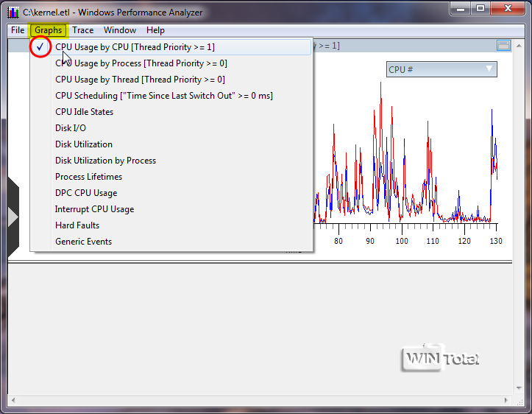Screen dimensions: 532x414
Task: Open the CPU # legend dropdown
Action: [441, 69]
